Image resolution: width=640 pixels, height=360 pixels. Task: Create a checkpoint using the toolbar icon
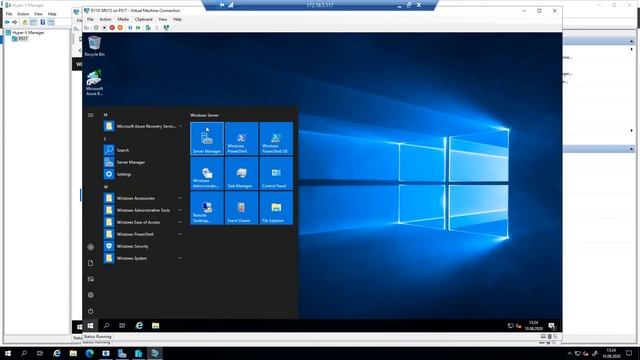(148, 28)
